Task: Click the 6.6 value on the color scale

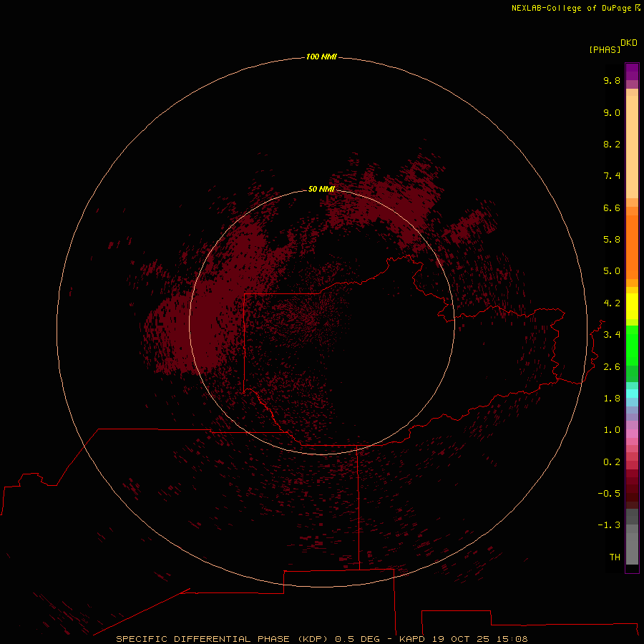Action: pyautogui.click(x=612, y=208)
